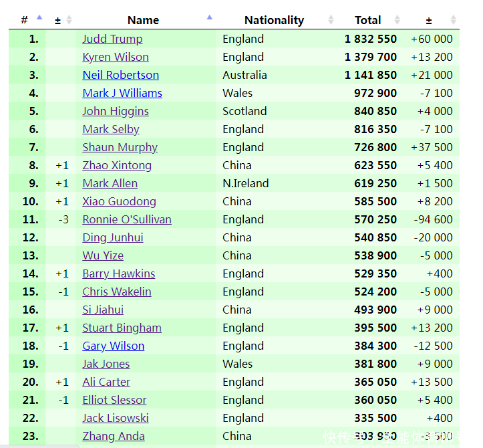Open the Zhao Xintong player link
The width and height of the screenshot is (483, 448).
point(117,165)
